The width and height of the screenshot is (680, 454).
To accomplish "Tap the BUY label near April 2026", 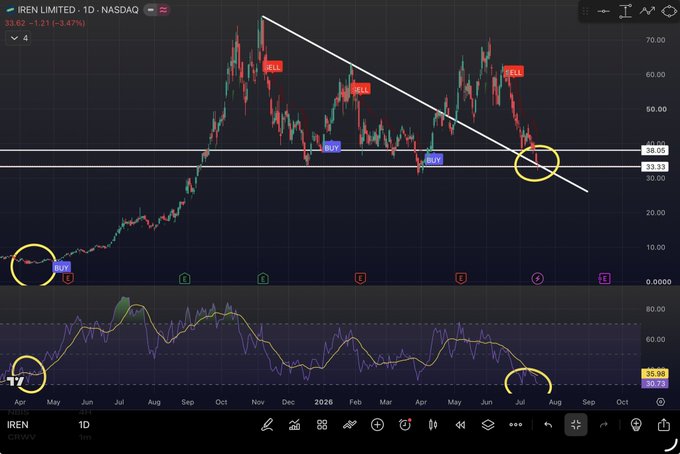I will pyautogui.click(x=433, y=160).
